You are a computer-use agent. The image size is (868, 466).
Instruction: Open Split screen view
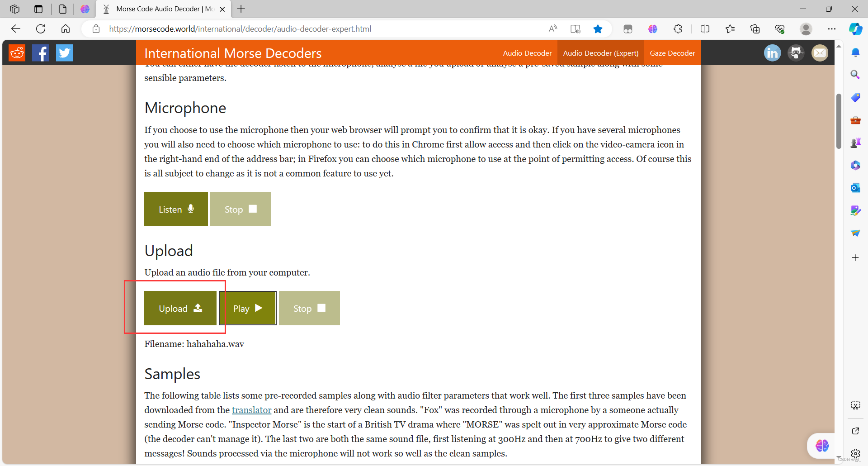pos(705,29)
